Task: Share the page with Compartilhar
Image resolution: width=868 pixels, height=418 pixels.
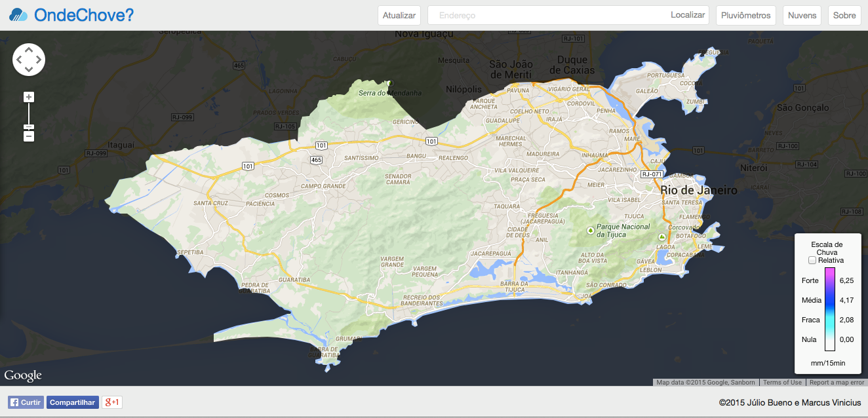Action: click(73, 402)
